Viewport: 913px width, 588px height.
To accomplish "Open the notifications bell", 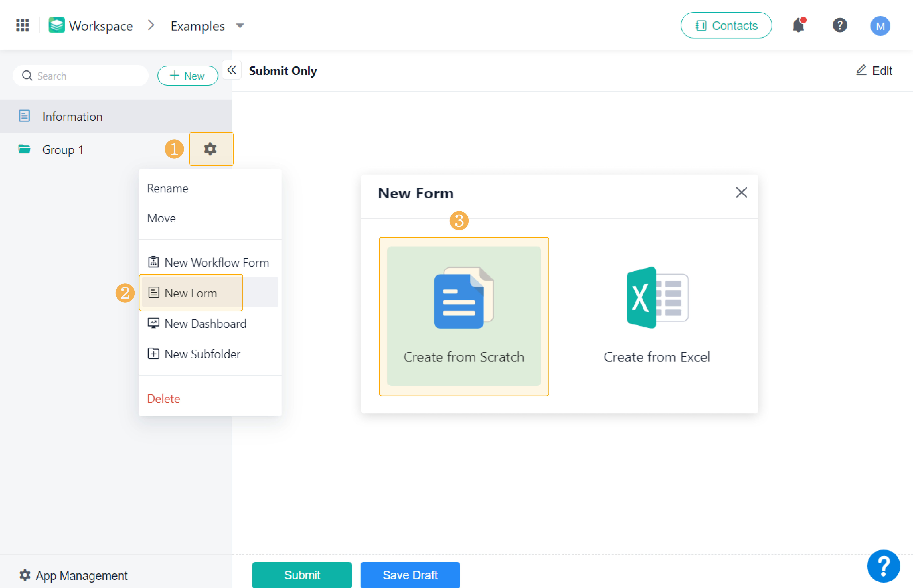I will coord(798,26).
